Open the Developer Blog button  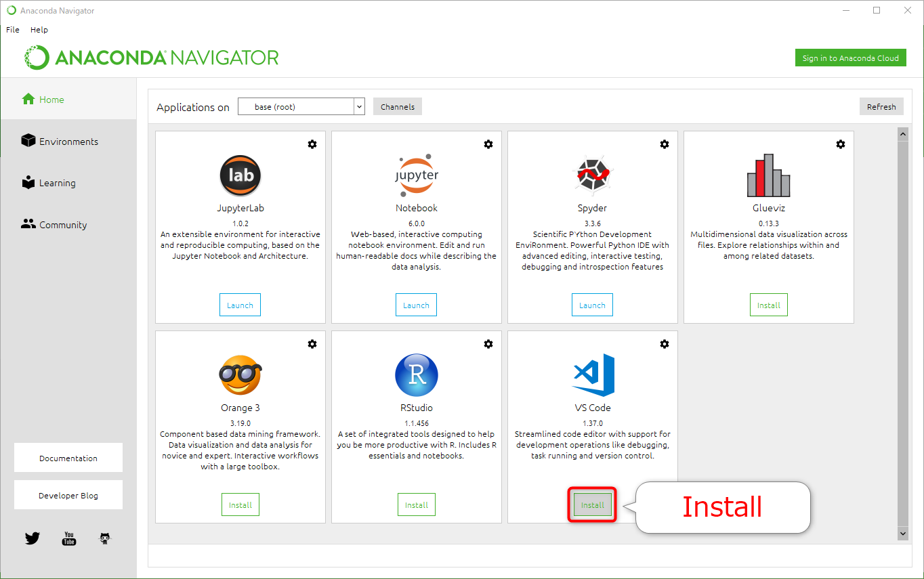pos(68,495)
